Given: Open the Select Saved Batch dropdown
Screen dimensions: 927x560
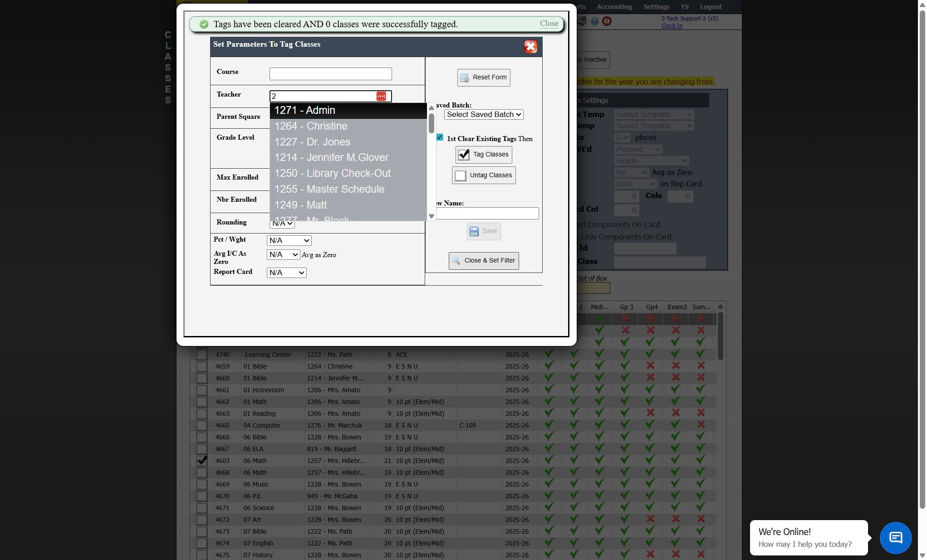Looking at the screenshot, I should (483, 115).
